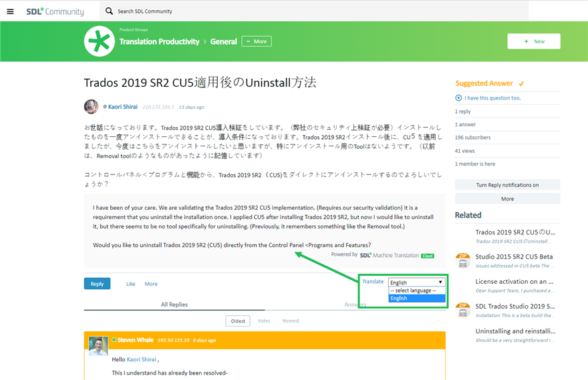Open Steven Whale's avatar picture
This screenshot has width=588, height=380.
click(x=98, y=345)
